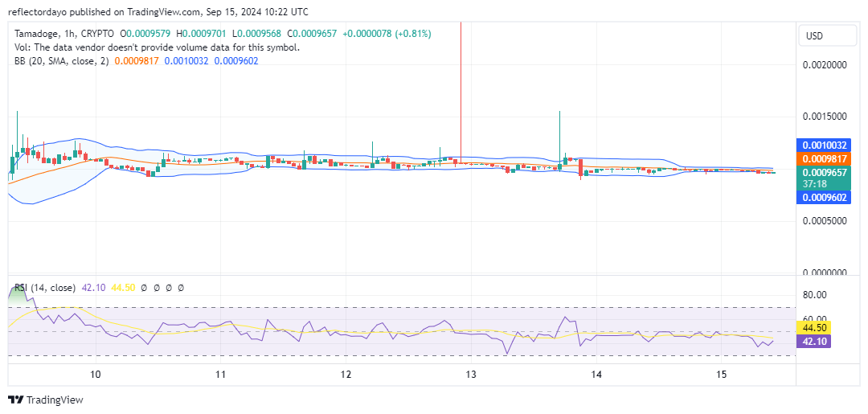Click the open value O0.0009579
Viewport: 868px width, 414px height.
[145, 34]
